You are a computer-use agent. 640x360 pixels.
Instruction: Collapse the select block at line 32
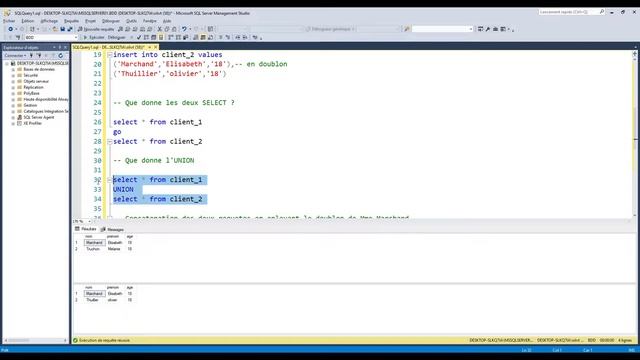109,180
